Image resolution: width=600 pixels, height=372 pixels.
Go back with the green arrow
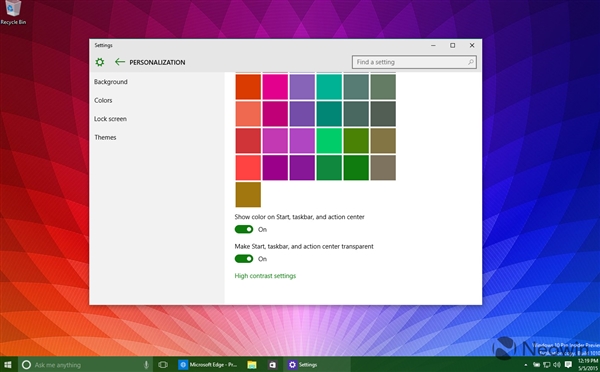tap(120, 62)
